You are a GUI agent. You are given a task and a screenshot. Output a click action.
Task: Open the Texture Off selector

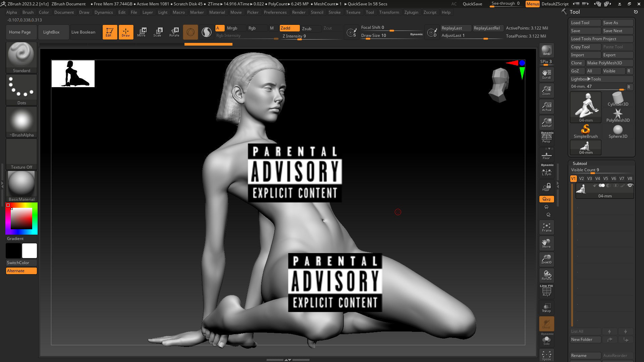tap(21, 154)
